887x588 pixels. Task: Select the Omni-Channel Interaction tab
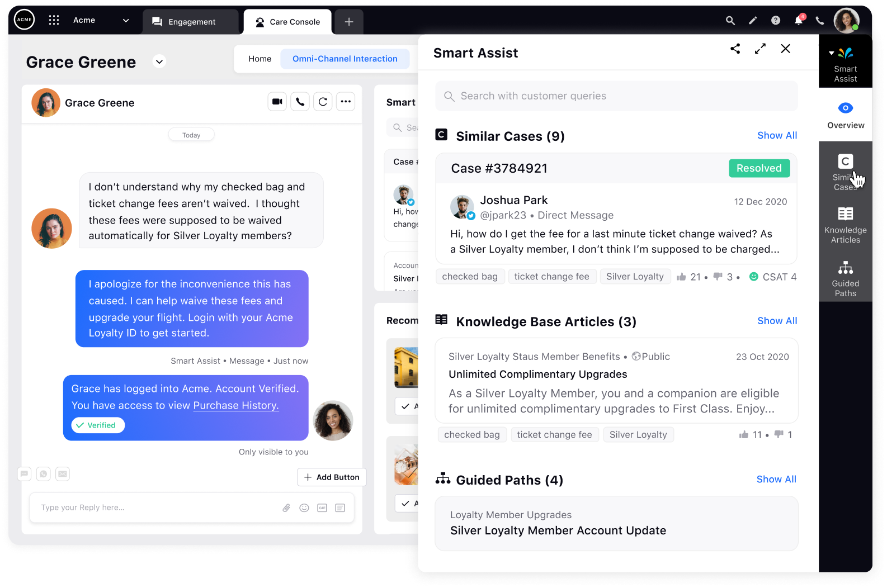(345, 59)
